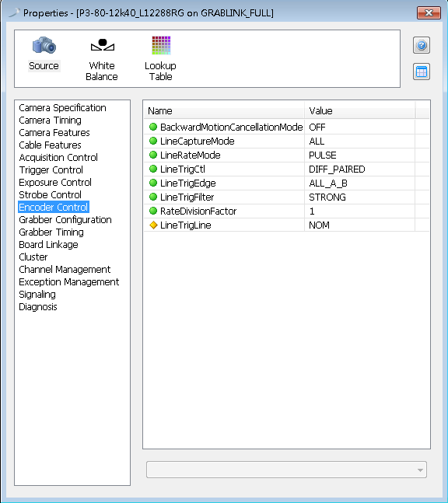Screen dimensions: 448x503
Task: Select Encoder Control category
Action: [53, 208]
